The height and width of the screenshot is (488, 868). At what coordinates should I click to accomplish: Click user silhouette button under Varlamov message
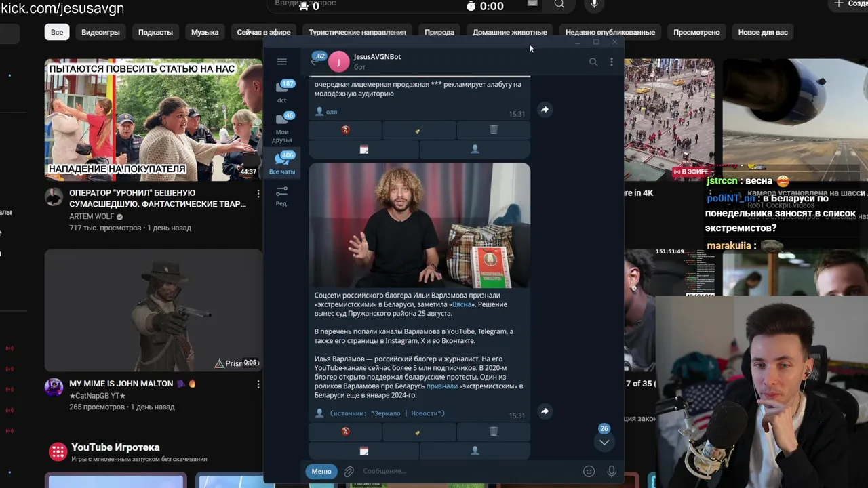click(475, 451)
